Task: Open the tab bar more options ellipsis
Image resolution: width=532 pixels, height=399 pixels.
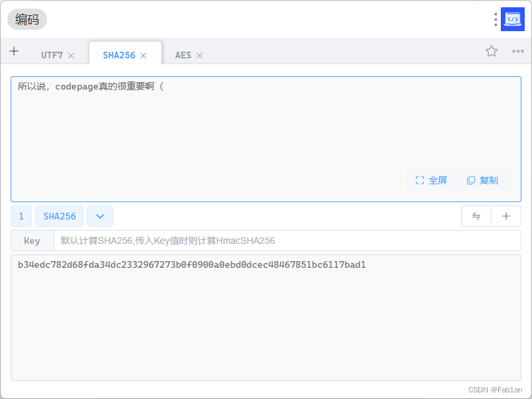Action: [x=518, y=51]
